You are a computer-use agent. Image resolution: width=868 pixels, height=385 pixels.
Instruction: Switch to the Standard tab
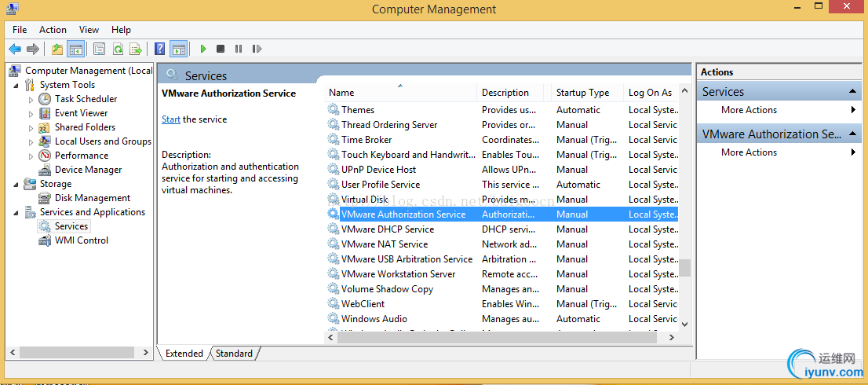click(x=234, y=354)
